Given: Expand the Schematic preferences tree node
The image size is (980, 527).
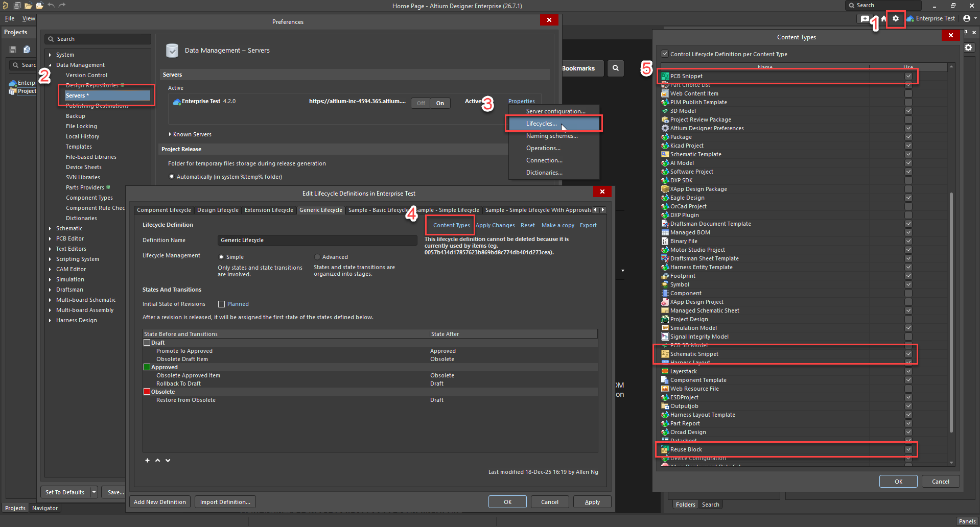Looking at the screenshot, I should (x=50, y=228).
